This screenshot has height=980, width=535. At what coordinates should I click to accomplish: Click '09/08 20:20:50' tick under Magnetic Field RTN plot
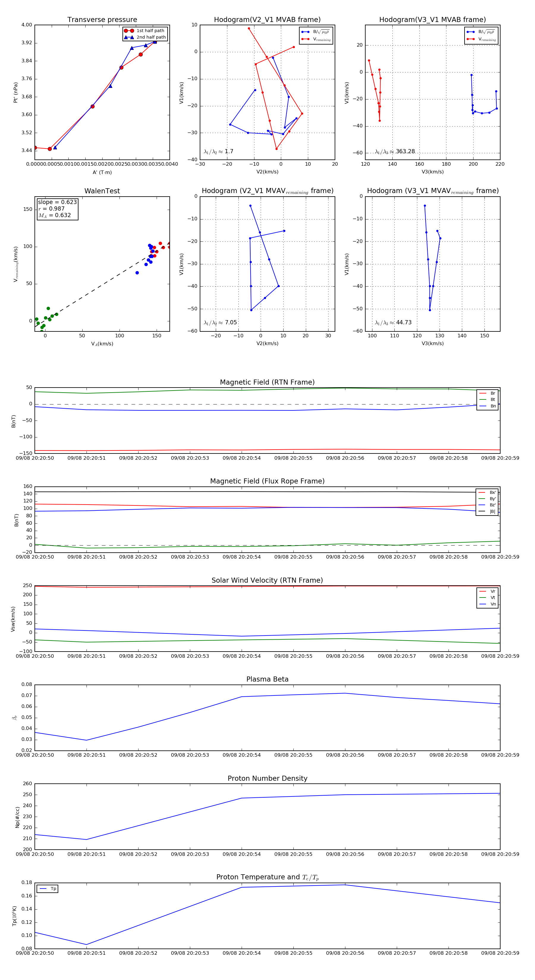35,458
